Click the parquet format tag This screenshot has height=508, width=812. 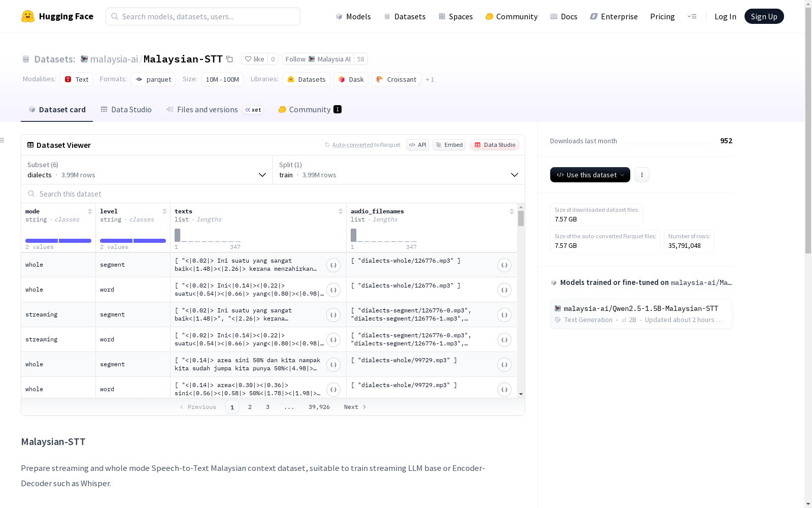click(153, 79)
